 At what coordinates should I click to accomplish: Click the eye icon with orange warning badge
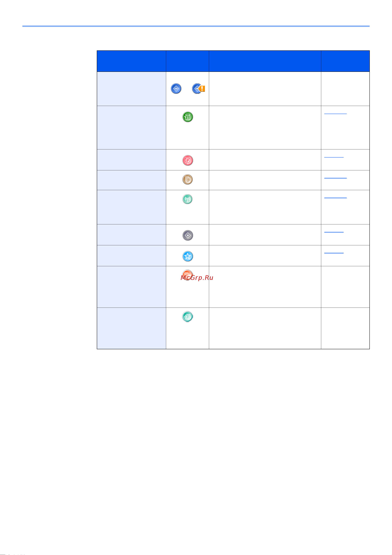tap(198, 89)
